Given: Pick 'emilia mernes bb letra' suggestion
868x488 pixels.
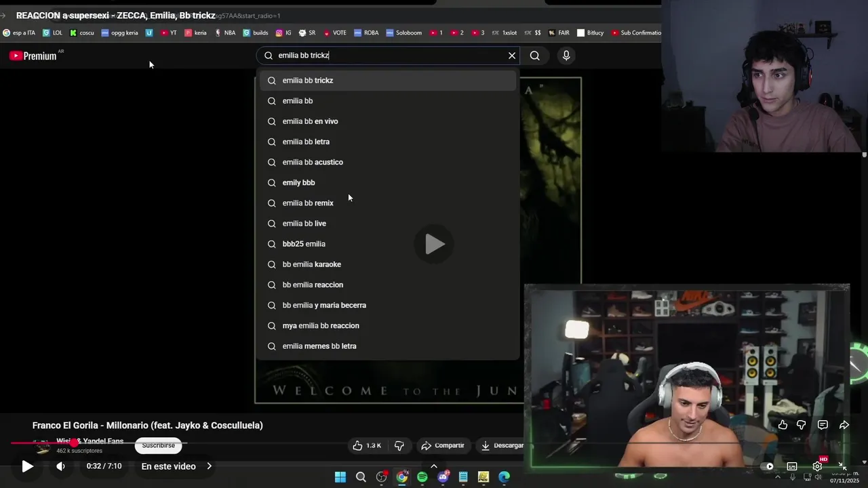Looking at the screenshot, I should [x=387, y=346].
